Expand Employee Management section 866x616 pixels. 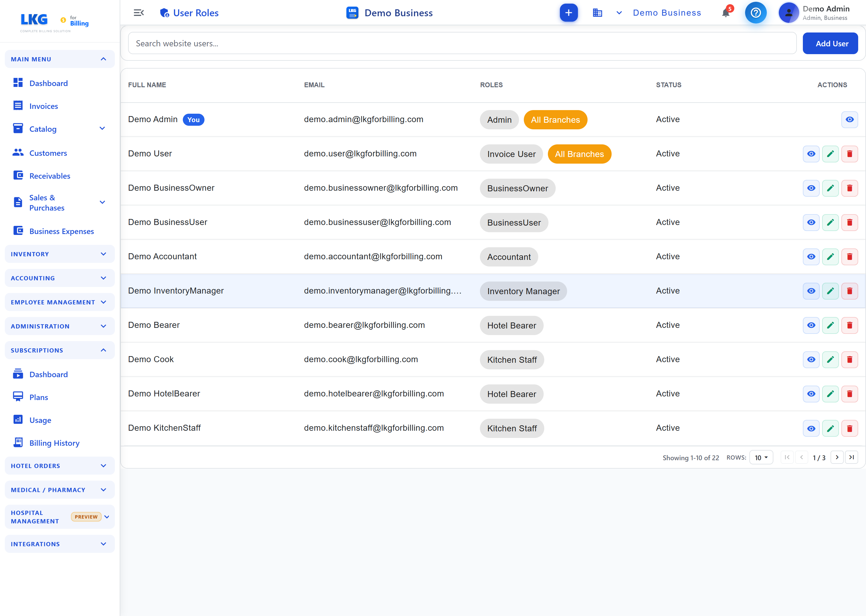[x=60, y=302]
